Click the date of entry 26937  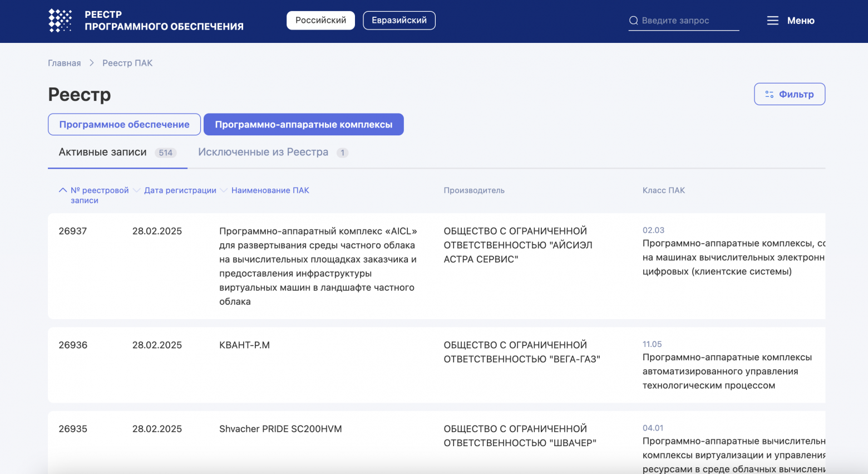157,231
